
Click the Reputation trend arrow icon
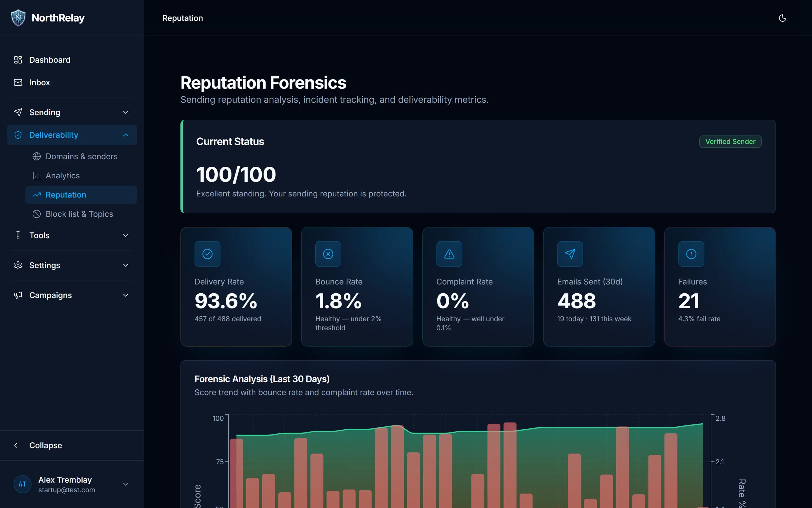click(x=37, y=194)
